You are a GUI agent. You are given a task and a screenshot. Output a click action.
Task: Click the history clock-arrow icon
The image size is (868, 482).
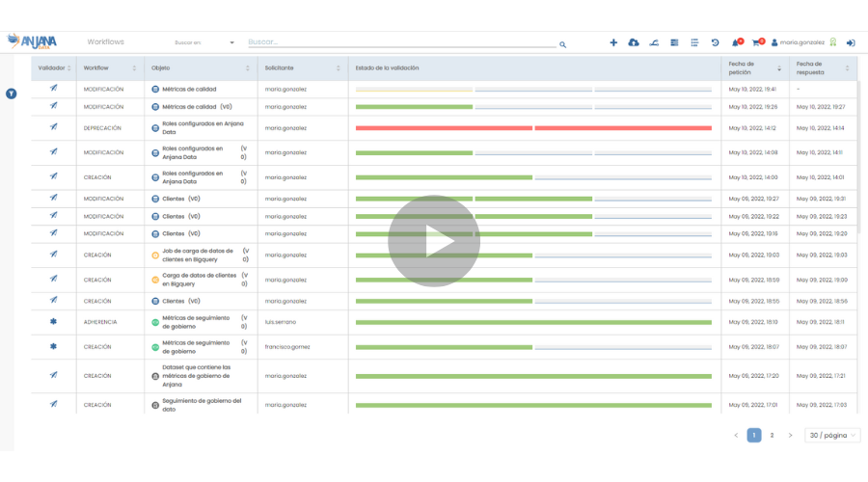(715, 42)
